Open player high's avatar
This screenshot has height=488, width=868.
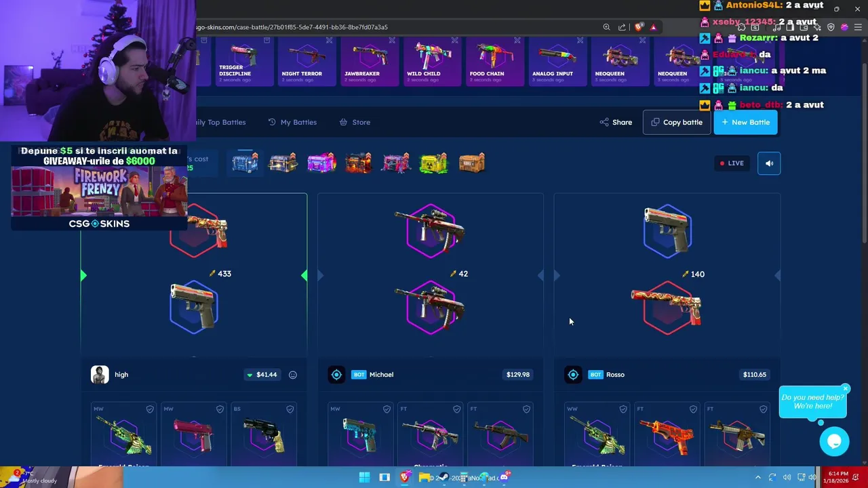coord(100,375)
